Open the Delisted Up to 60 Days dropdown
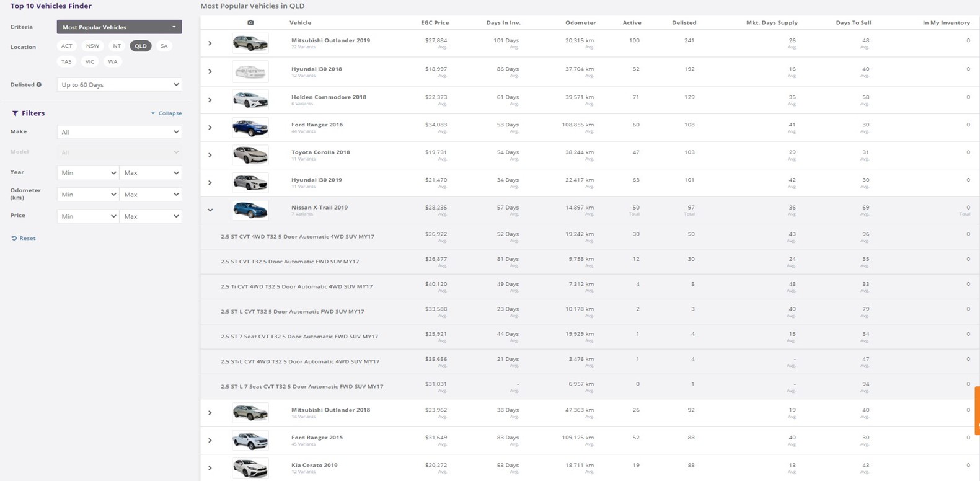This screenshot has width=980, height=481. (x=119, y=85)
